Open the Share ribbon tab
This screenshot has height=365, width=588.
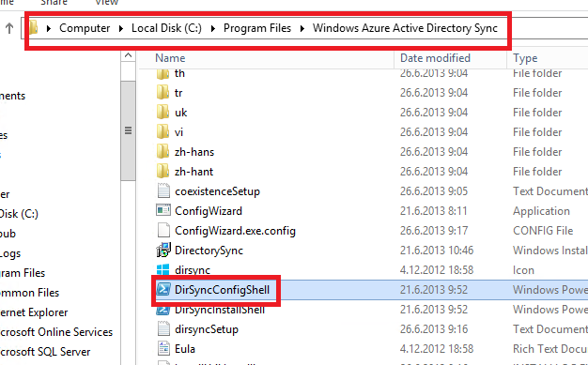[x=54, y=2]
